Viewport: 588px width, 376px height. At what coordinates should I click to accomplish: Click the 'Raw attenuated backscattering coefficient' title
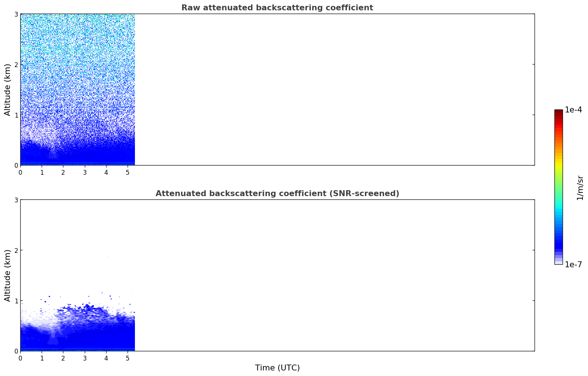click(277, 8)
